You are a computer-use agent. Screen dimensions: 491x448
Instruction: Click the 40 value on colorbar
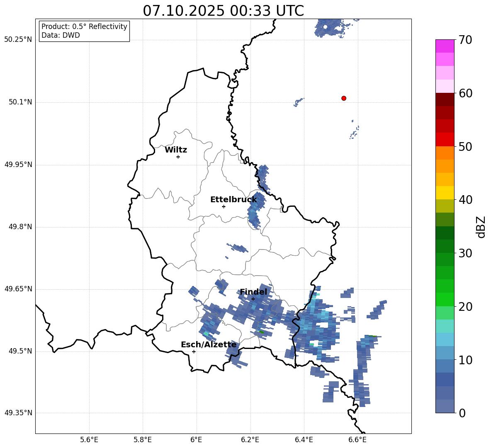pyautogui.click(x=465, y=200)
